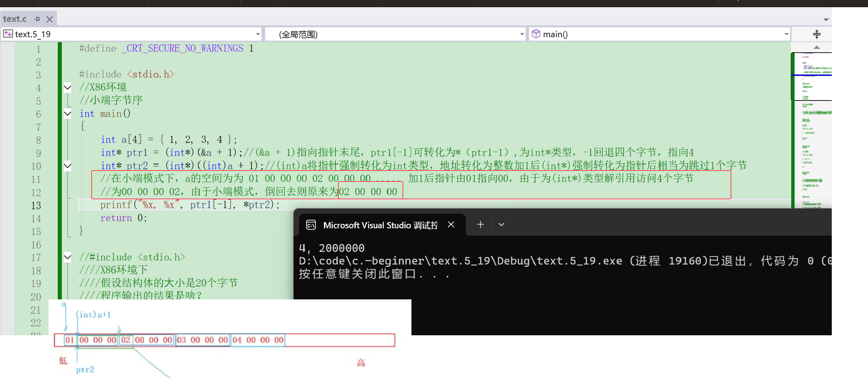868x378 pixels.
Task: Open new terminal tab with plus
Action: click(x=480, y=225)
